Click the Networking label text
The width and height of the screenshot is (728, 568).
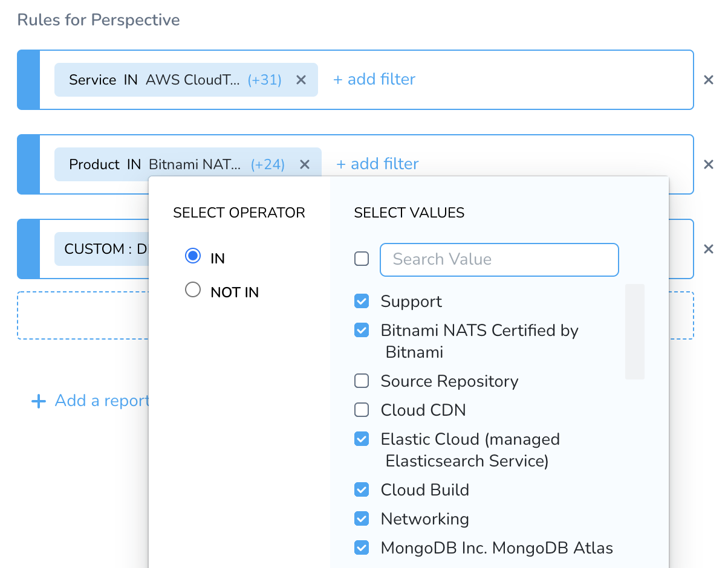(x=424, y=519)
